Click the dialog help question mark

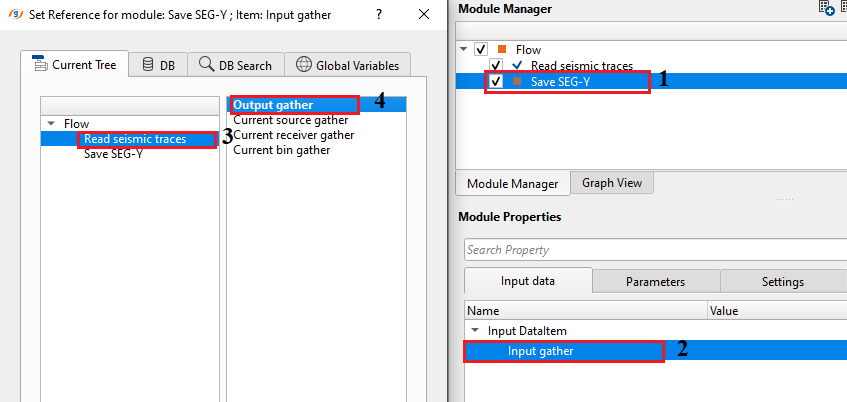(x=379, y=16)
